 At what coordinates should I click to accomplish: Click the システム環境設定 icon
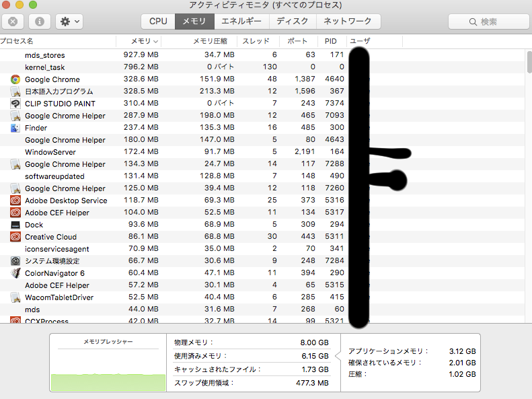tap(15, 261)
